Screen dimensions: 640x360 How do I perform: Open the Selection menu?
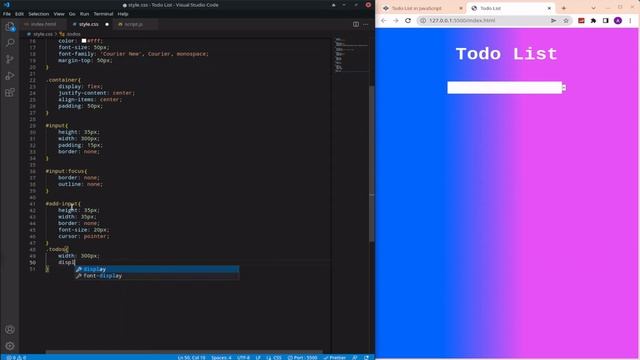click(x=39, y=14)
